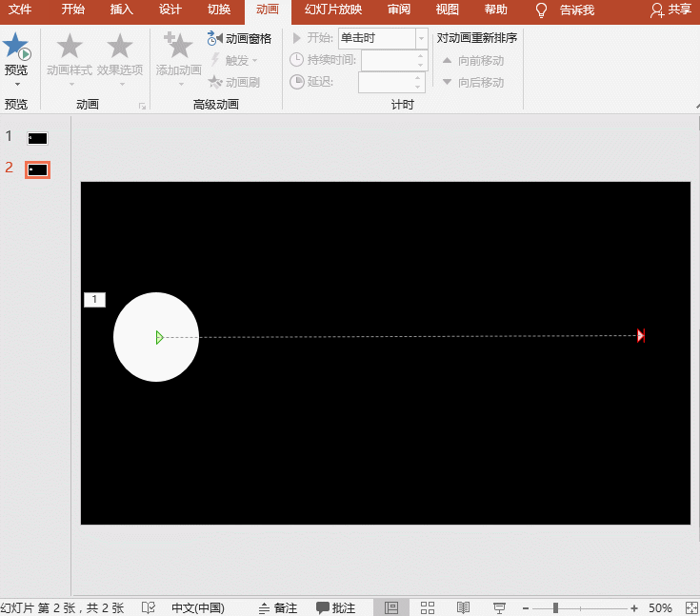
Task: Switch to the Design tab
Action: (170, 10)
